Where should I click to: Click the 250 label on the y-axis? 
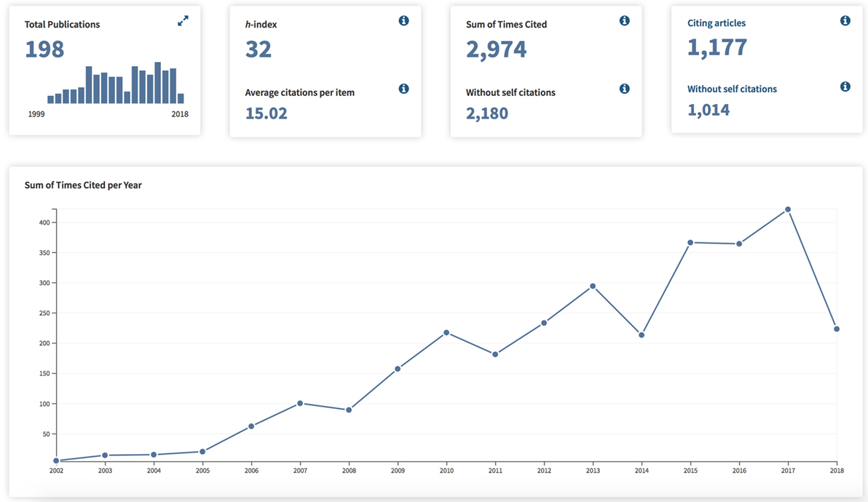(x=44, y=314)
